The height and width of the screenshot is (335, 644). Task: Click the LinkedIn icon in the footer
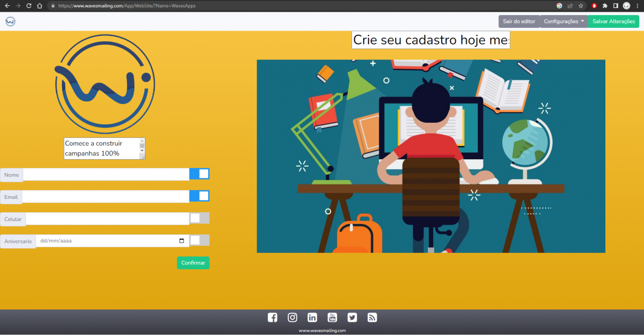[x=312, y=317]
